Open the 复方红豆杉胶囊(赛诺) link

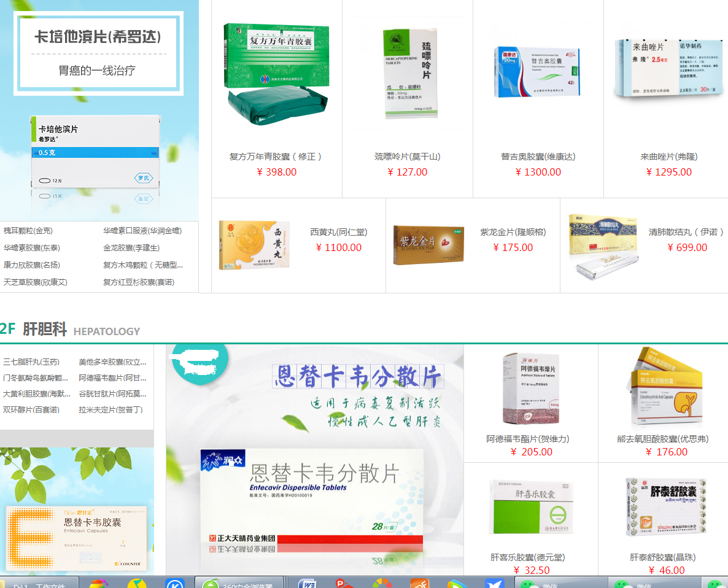pos(139,282)
